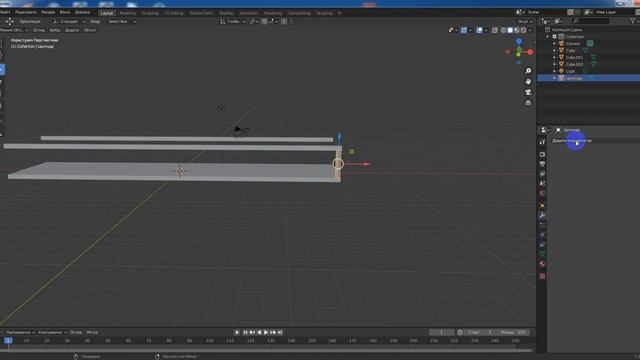Open the Select Box drag dropdown
The image size is (640, 360).
[121, 21]
